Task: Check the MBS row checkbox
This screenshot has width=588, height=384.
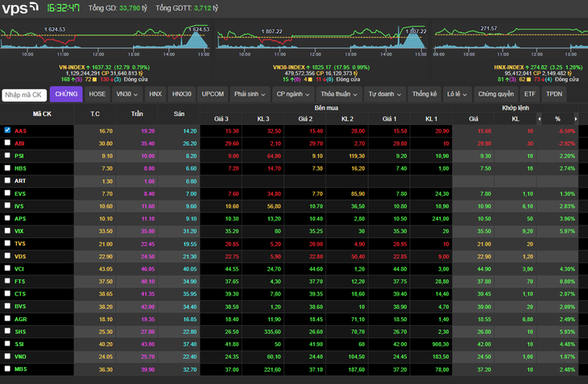Action: pos(7,368)
